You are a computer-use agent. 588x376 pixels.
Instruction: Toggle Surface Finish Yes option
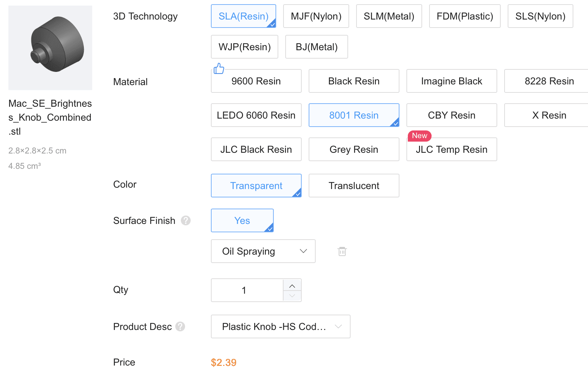(242, 220)
